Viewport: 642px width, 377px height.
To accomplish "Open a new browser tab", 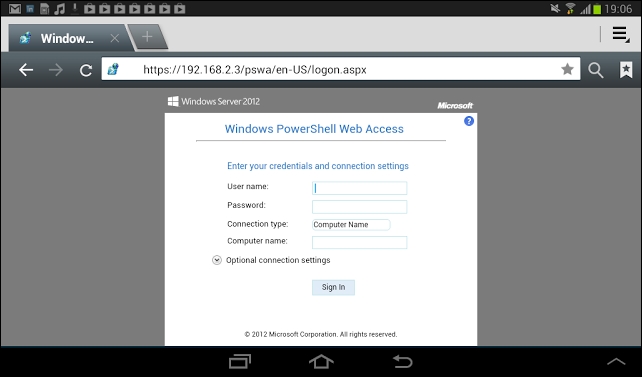I will coord(147,37).
